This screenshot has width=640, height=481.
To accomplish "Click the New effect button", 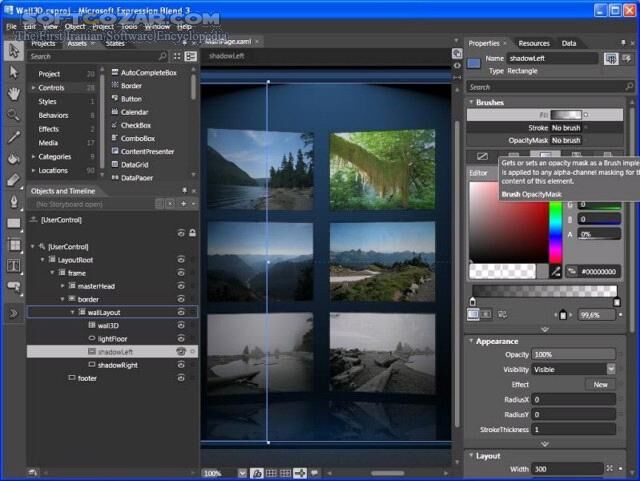I will click(x=600, y=384).
